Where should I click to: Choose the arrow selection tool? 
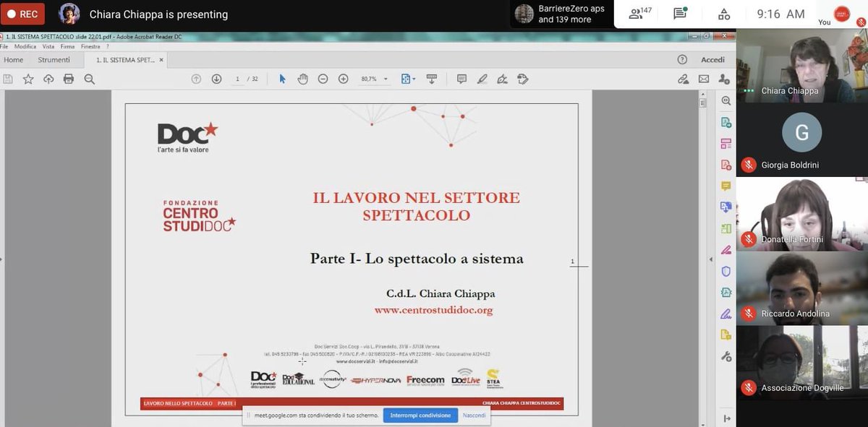pyautogui.click(x=283, y=79)
